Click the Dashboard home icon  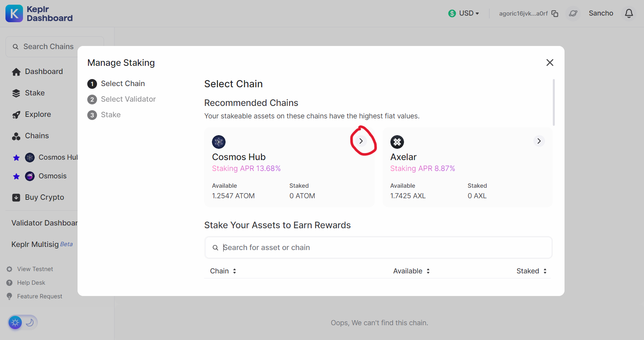pos(16,72)
